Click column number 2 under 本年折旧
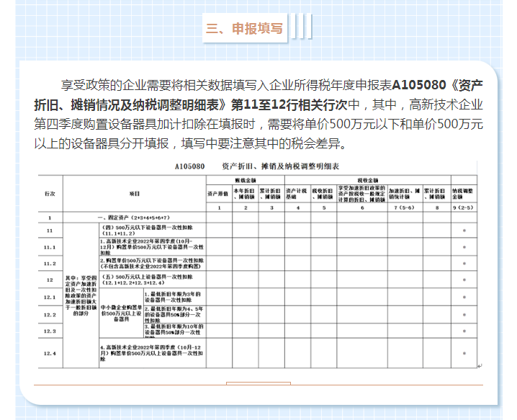 pos(246,207)
